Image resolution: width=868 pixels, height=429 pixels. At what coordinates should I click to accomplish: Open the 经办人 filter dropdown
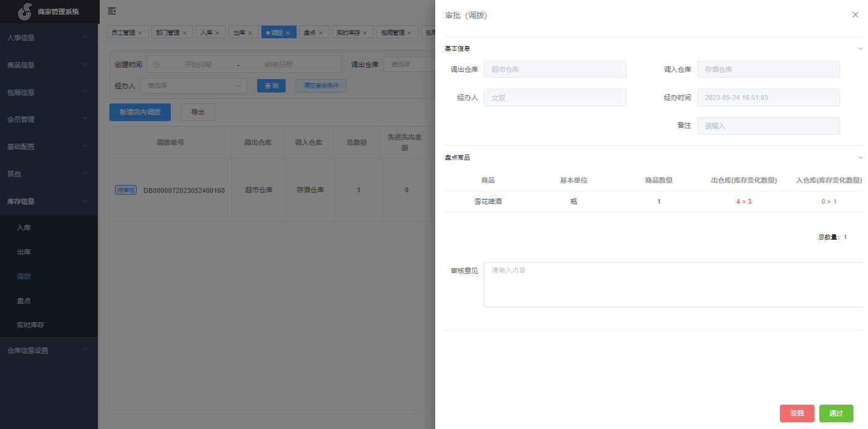click(x=193, y=86)
